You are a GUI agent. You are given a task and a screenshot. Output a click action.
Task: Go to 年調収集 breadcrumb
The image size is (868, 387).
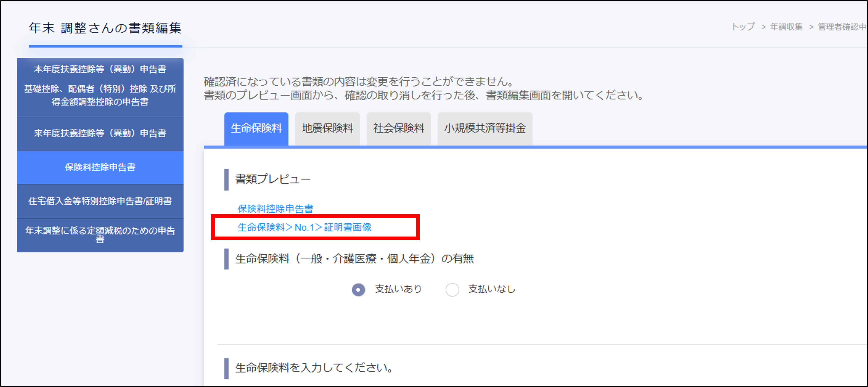coord(786,27)
